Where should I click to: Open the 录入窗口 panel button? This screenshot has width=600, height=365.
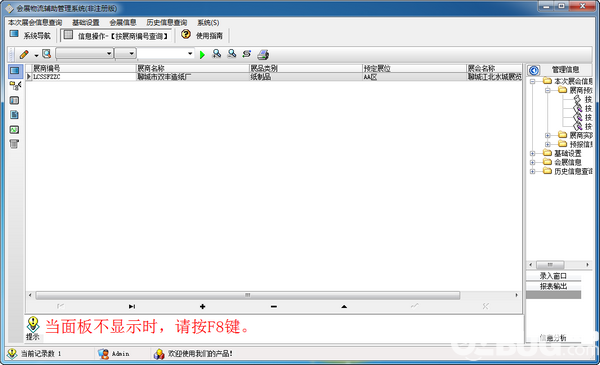point(553,276)
